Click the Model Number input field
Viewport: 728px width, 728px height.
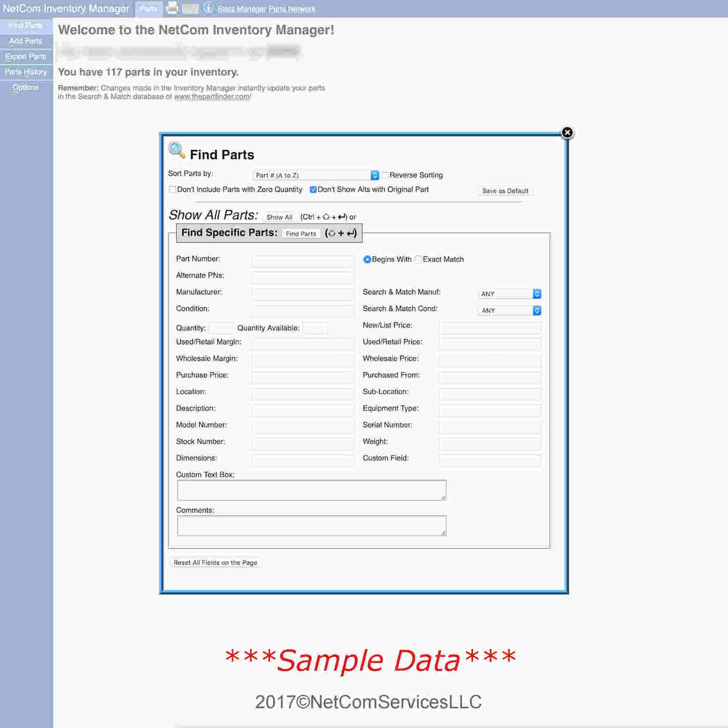click(x=303, y=427)
